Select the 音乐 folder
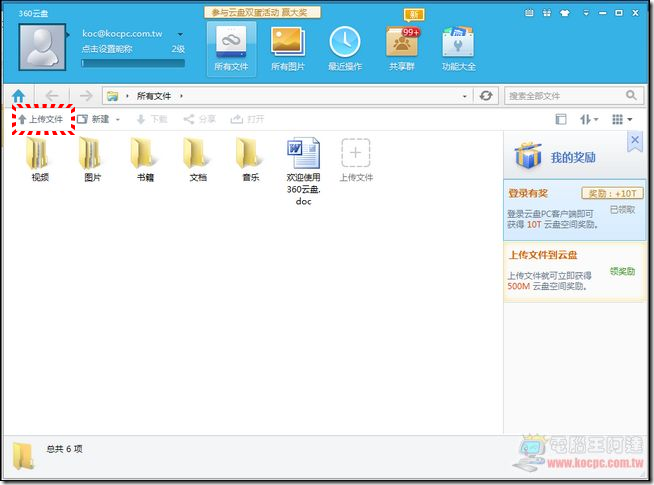 (251, 160)
